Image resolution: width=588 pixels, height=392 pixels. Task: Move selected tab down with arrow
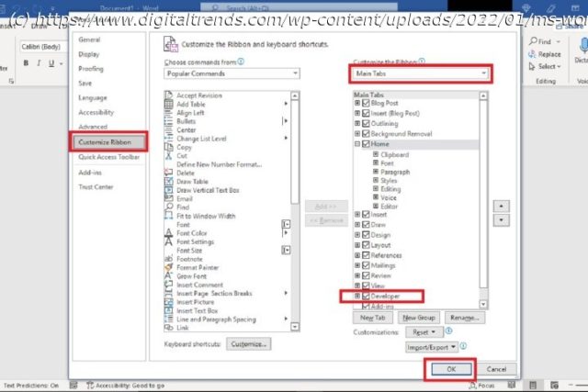pyautogui.click(x=501, y=220)
